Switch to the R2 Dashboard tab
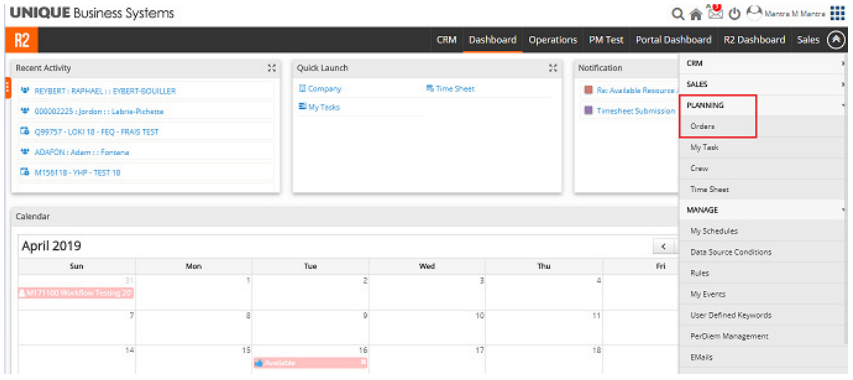This screenshot has height=380, width=853. tap(754, 40)
